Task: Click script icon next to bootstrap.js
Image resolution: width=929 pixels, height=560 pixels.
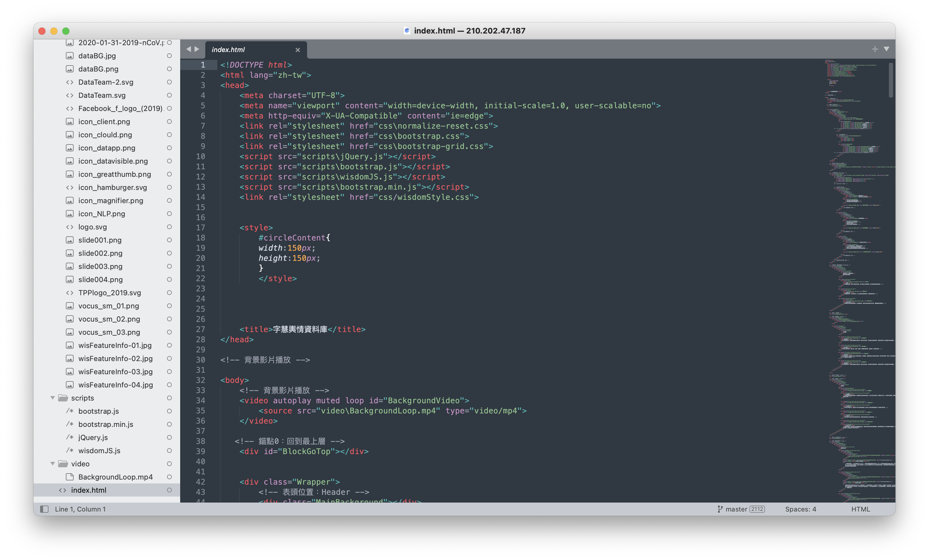Action: (x=70, y=411)
